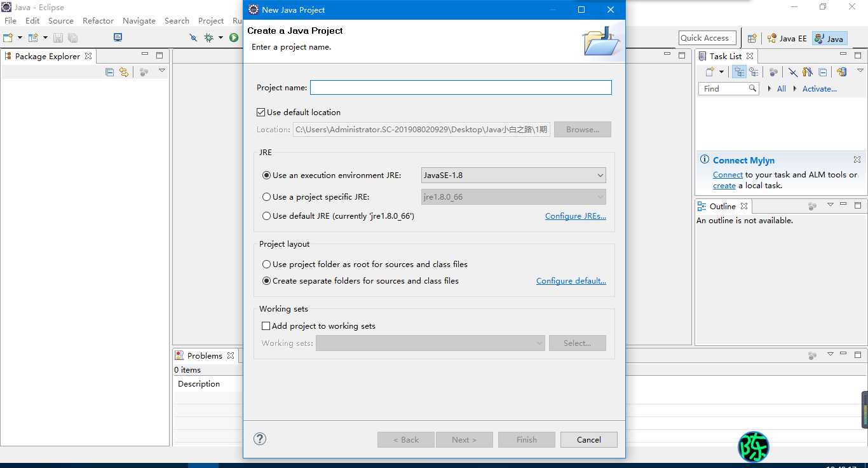The image size is (868, 468).
Task: Click the Debug bug icon in toolbar
Action: pyautogui.click(x=208, y=38)
